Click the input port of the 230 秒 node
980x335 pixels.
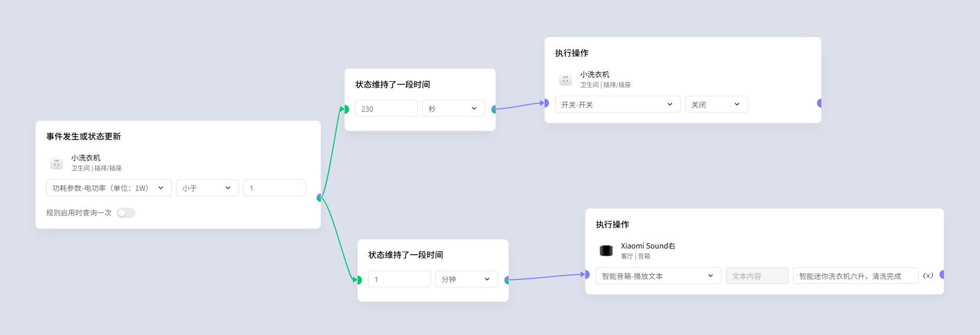(346, 109)
